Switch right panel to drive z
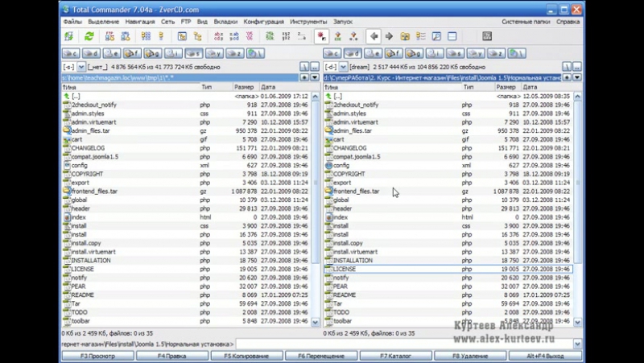 496,53
